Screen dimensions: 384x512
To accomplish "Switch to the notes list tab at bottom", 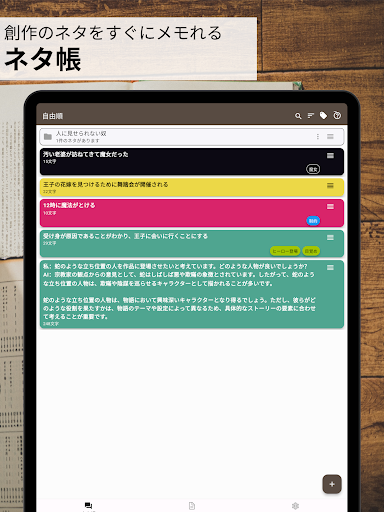I will click(88, 506).
